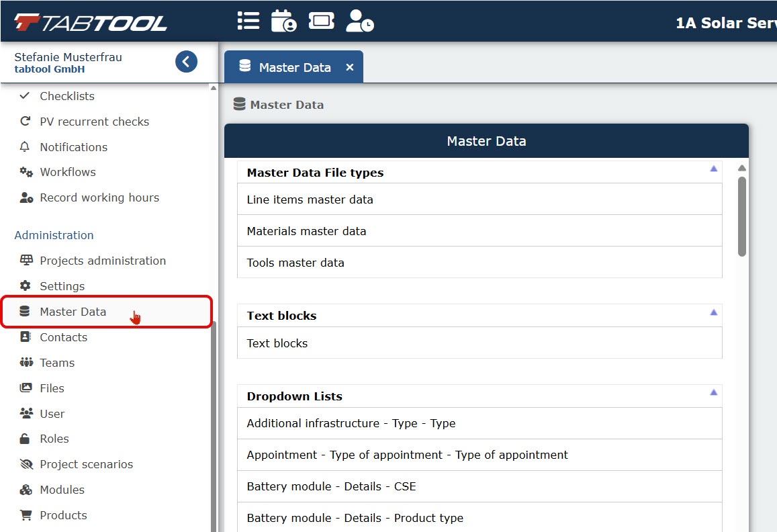Click the shopping cart icon beside Products
The height and width of the screenshot is (532, 777).
[26, 515]
